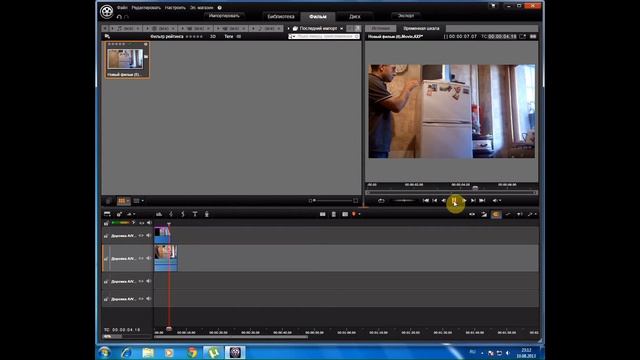Mute the fourth A/V track speaker

149,299
